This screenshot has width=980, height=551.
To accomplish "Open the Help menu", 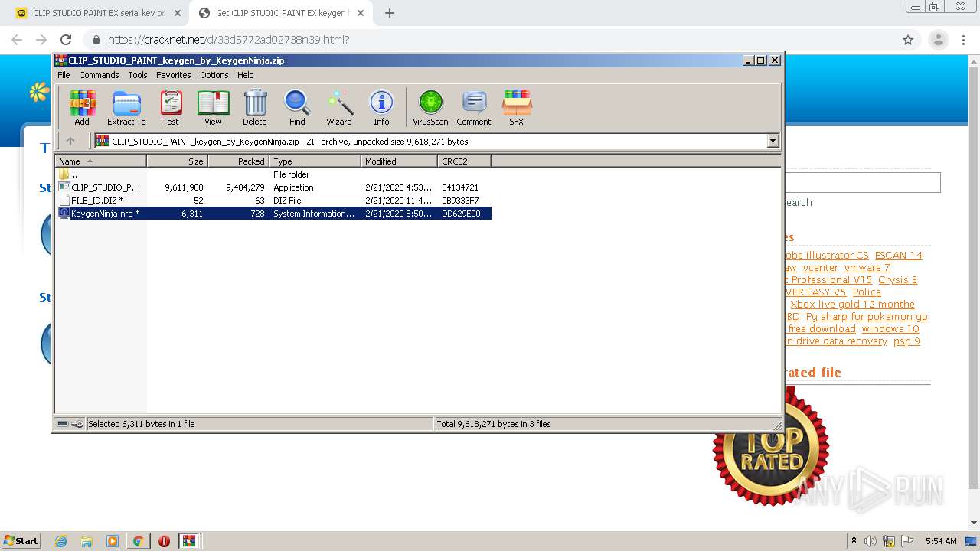I will [x=245, y=75].
